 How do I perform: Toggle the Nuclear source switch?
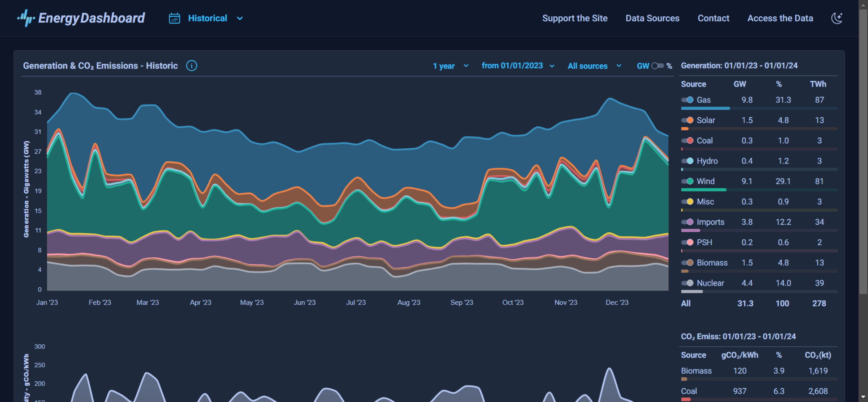point(687,283)
